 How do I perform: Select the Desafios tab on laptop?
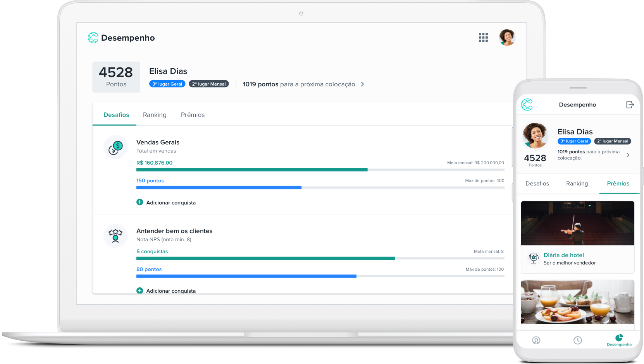pos(116,115)
